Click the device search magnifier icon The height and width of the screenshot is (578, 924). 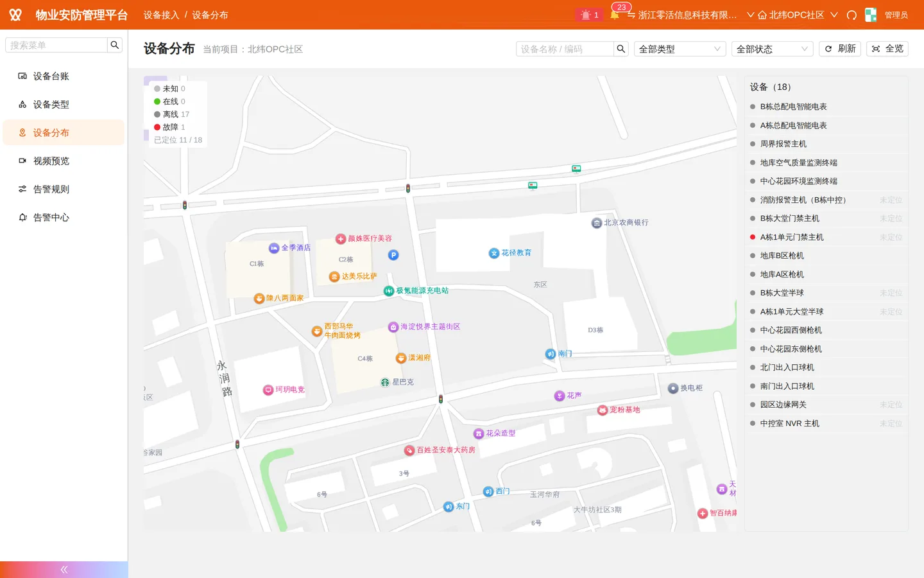coord(620,49)
